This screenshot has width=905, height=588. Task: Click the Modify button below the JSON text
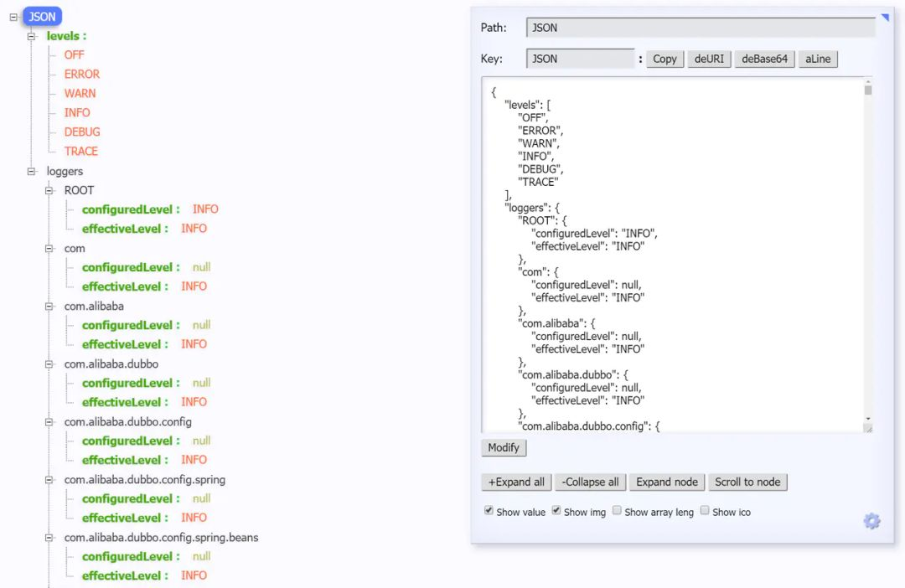(x=503, y=447)
